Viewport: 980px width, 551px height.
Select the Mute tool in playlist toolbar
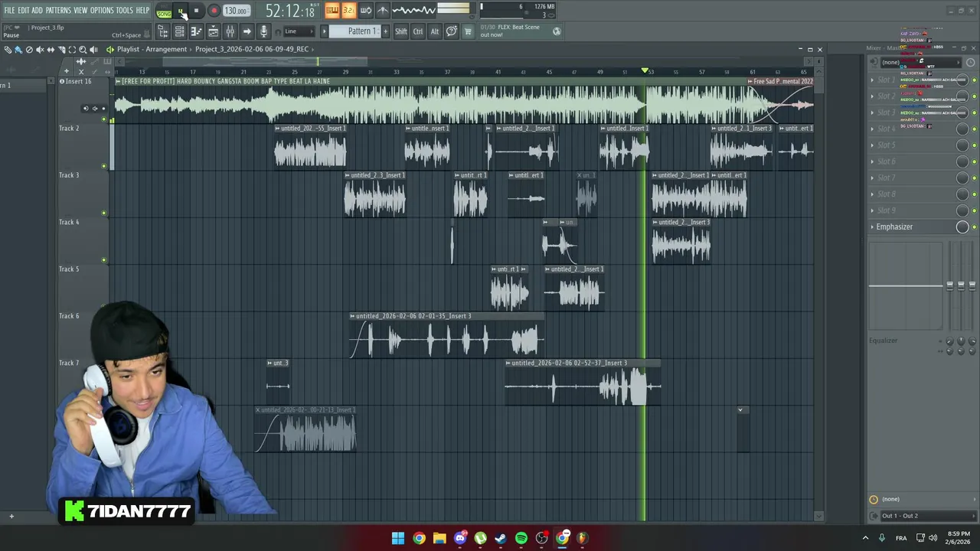[40, 50]
